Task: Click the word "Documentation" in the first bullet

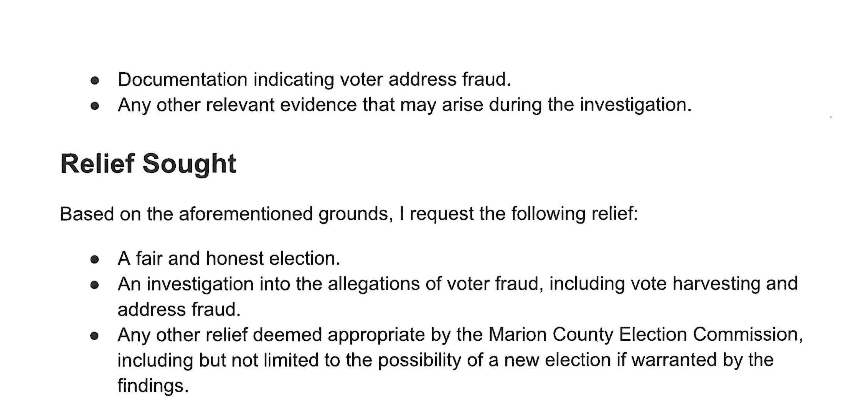Action: [182, 80]
